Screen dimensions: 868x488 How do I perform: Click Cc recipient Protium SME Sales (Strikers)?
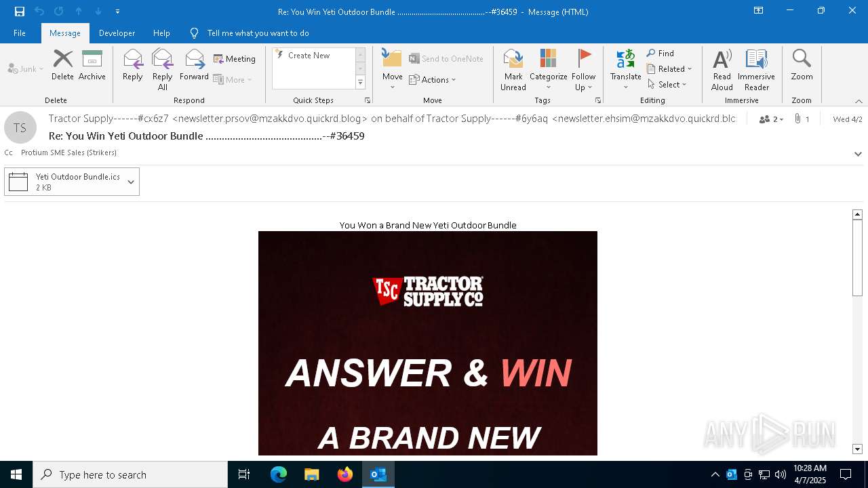[68, 152]
